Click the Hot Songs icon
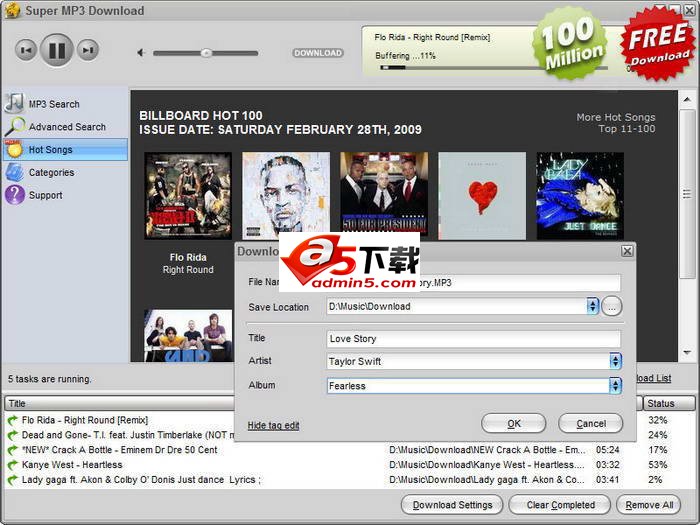Viewport: 700px width, 525px height. (x=14, y=149)
